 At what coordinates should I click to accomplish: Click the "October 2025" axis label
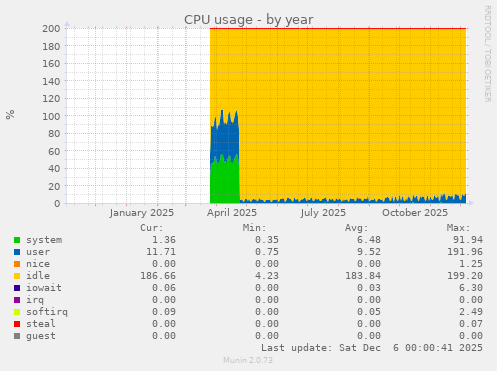click(x=415, y=213)
